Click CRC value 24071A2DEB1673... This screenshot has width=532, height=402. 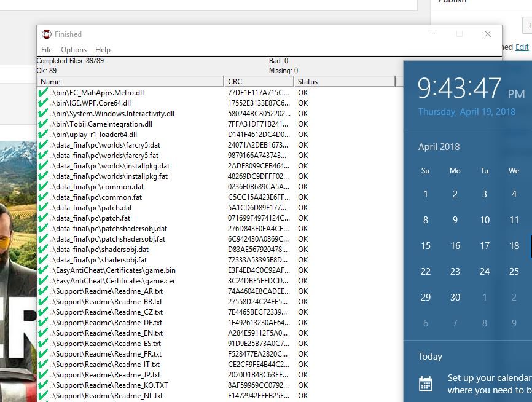258,145
